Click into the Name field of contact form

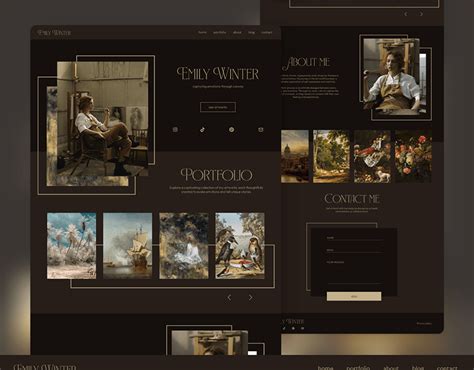(x=355, y=238)
